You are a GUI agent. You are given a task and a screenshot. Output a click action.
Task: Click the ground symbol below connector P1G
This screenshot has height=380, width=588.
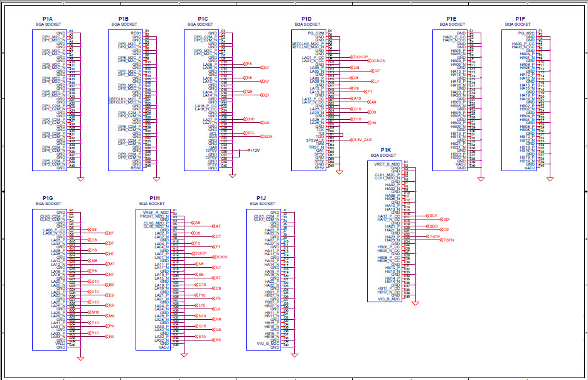pos(80,358)
